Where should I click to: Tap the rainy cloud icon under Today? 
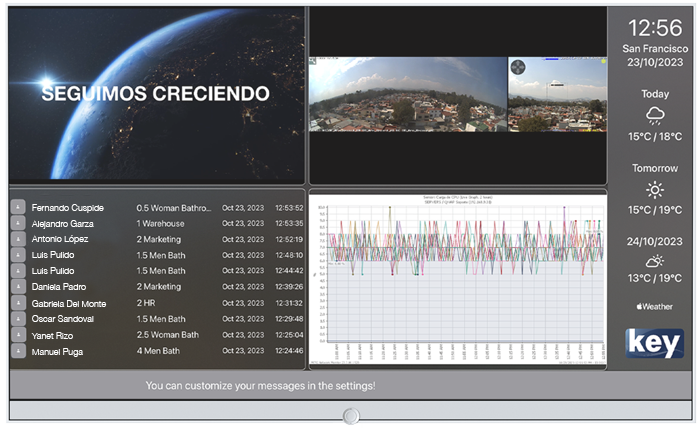pyautogui.click(x=655, y=115)
